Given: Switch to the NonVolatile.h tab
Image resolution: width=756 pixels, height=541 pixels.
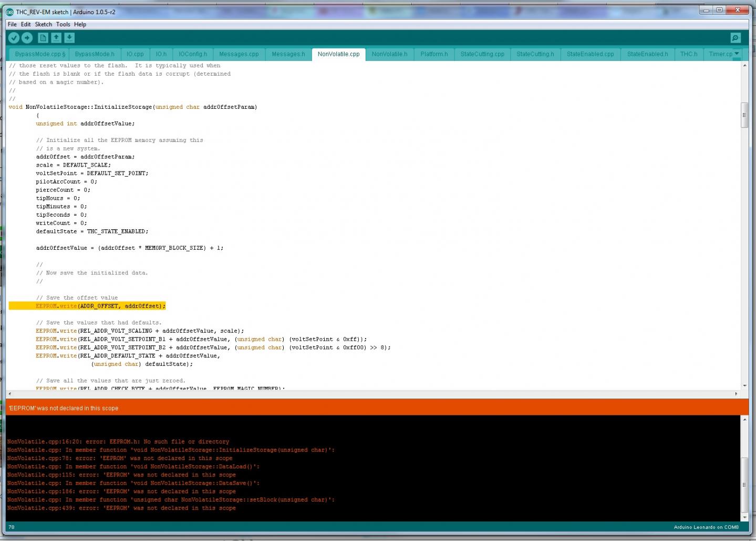Looking at the screenshot, I should pos(389,54).
